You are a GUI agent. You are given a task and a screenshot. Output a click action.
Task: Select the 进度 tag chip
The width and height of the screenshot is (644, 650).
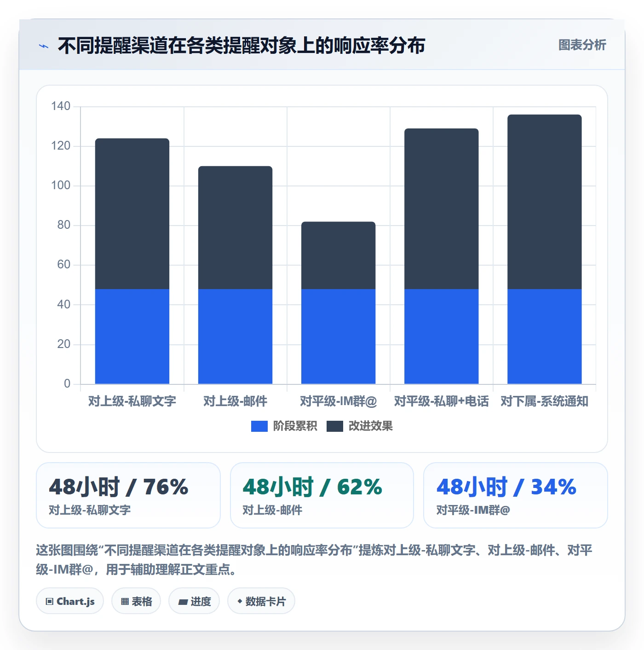194,601
